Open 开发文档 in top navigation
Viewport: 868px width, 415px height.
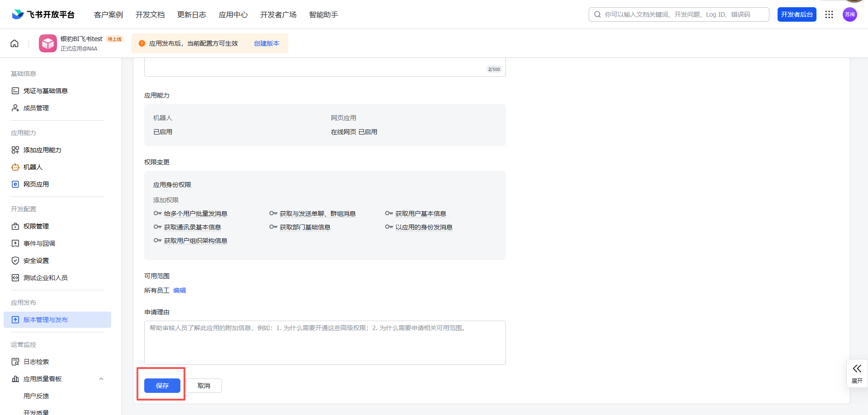point(150,14)
